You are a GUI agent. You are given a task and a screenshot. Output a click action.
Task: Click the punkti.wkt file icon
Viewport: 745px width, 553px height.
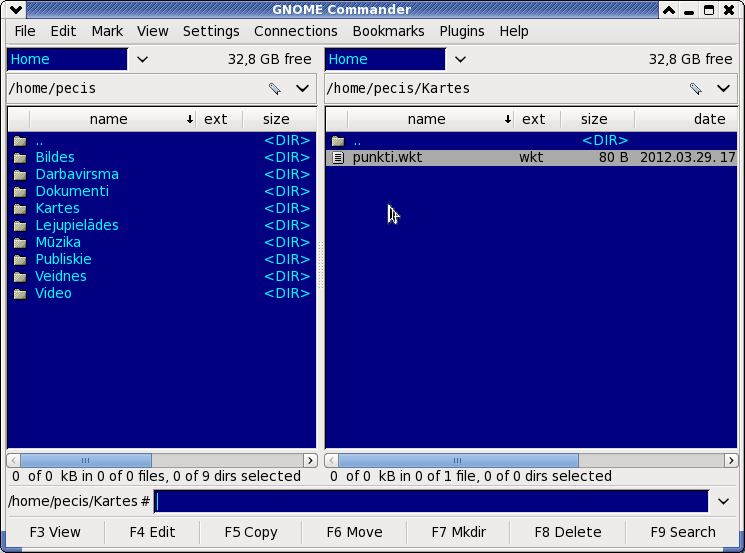click(338, 157)
